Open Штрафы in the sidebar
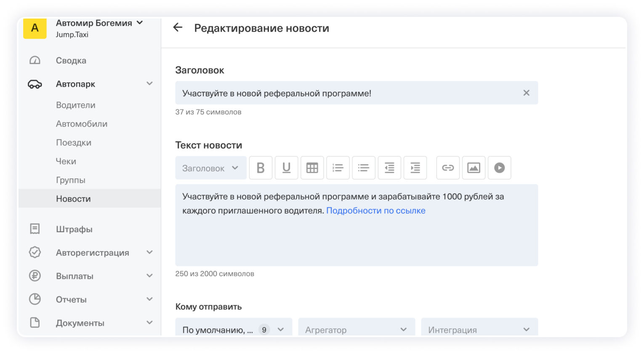Image resolution: width=644 pixels, height=354 pixels. pos(74,229)
